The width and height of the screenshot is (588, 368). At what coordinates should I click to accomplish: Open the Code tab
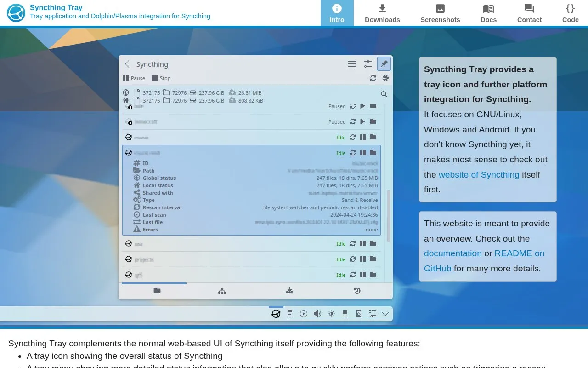[570, 13]
